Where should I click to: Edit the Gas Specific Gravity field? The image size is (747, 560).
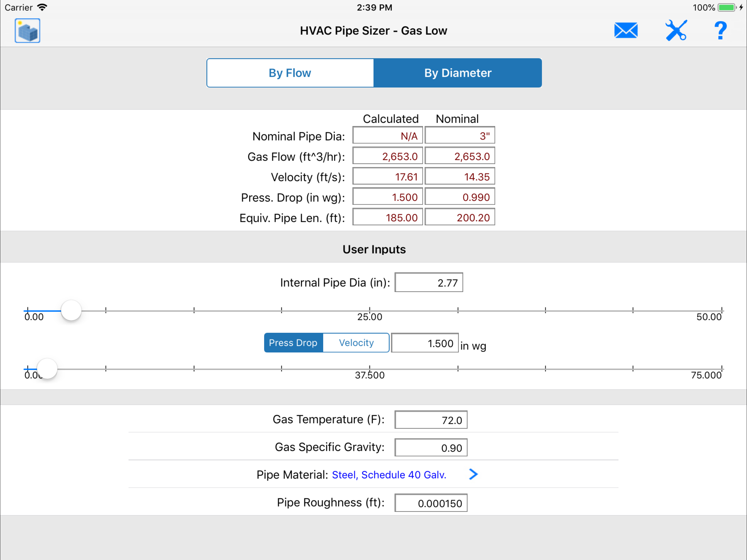[431, 448]
